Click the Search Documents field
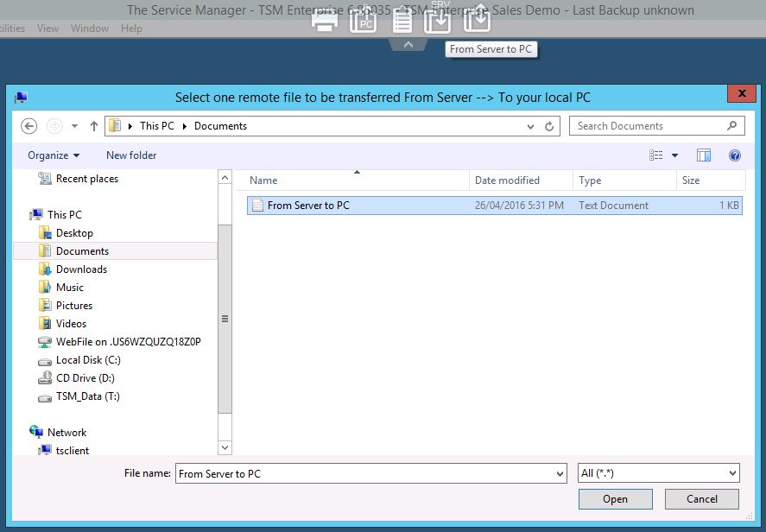Image resolution: width=766 pixels, height=532 pixels. click(x=648, y=126)
